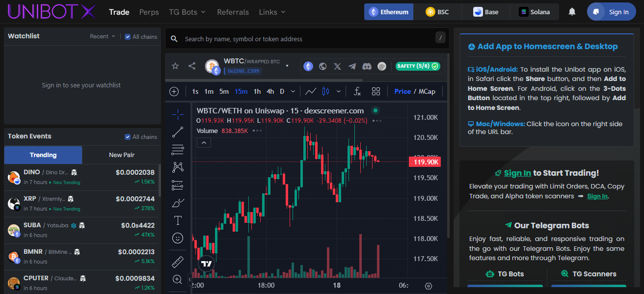The image size is (644, 294).
Task: Expand the chart interval dropdown arrow
Action: point(293,91)
